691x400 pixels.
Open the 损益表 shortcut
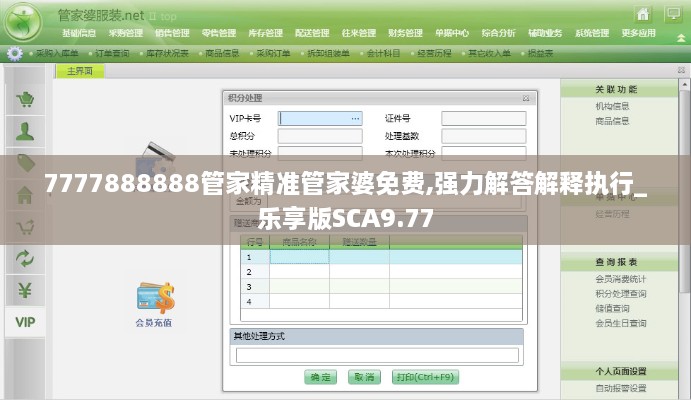540,53
